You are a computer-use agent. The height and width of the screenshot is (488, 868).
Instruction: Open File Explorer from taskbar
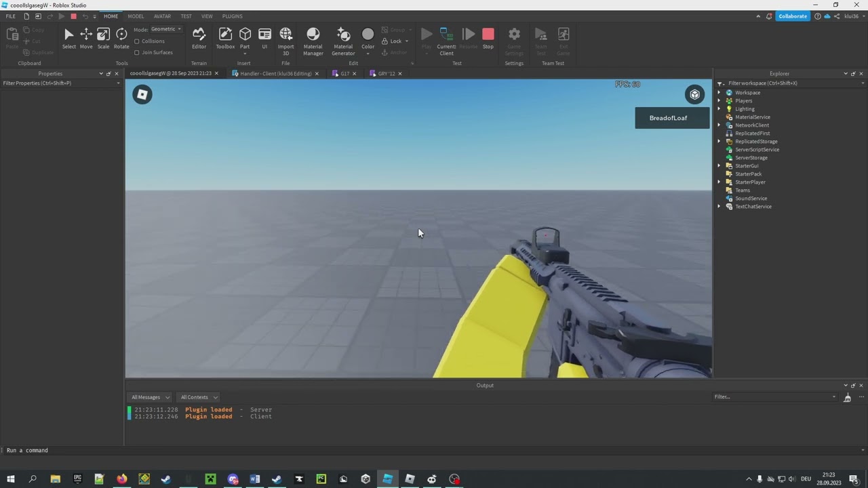click(x=55, y=479)
